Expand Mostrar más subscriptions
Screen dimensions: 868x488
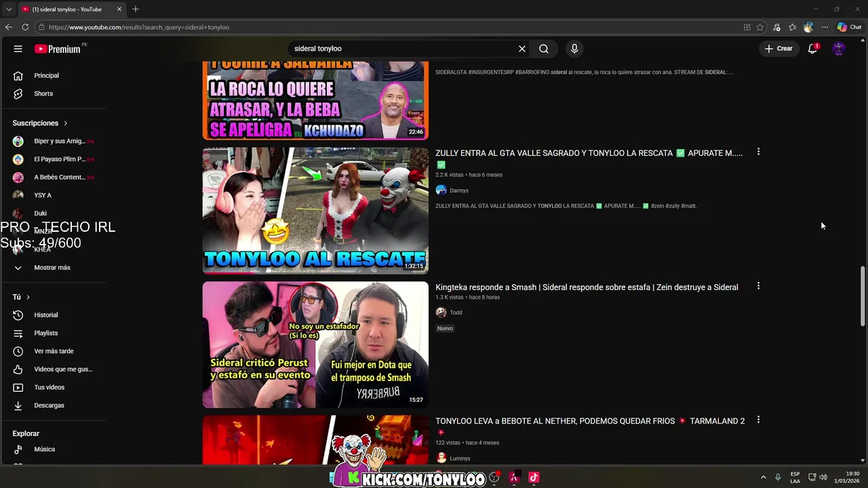tap(53, 268)
